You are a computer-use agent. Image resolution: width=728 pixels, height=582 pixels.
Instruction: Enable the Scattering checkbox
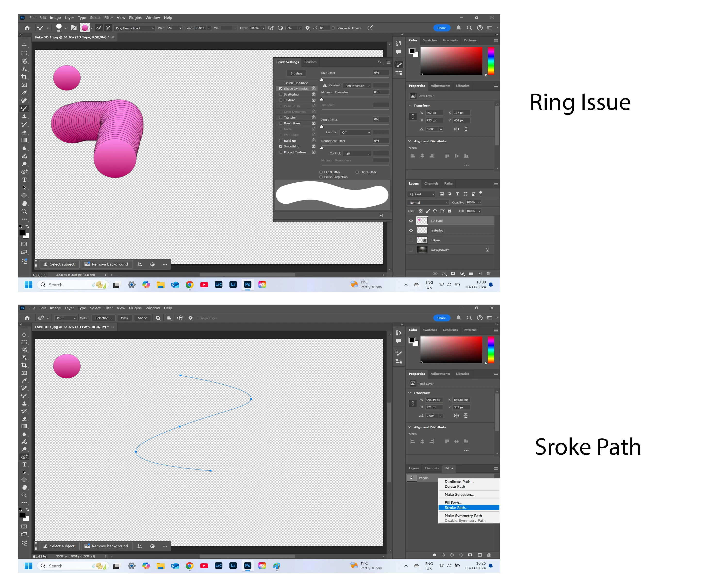coord(281,95)
